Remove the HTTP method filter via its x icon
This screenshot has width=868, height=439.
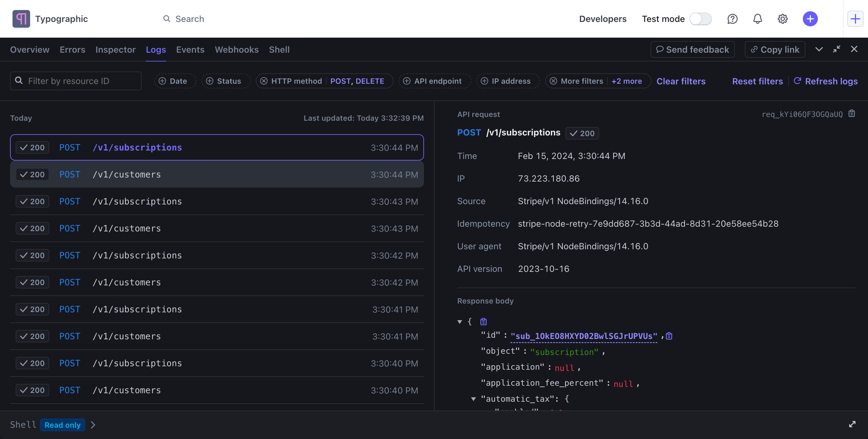click(x=264, y=81)
